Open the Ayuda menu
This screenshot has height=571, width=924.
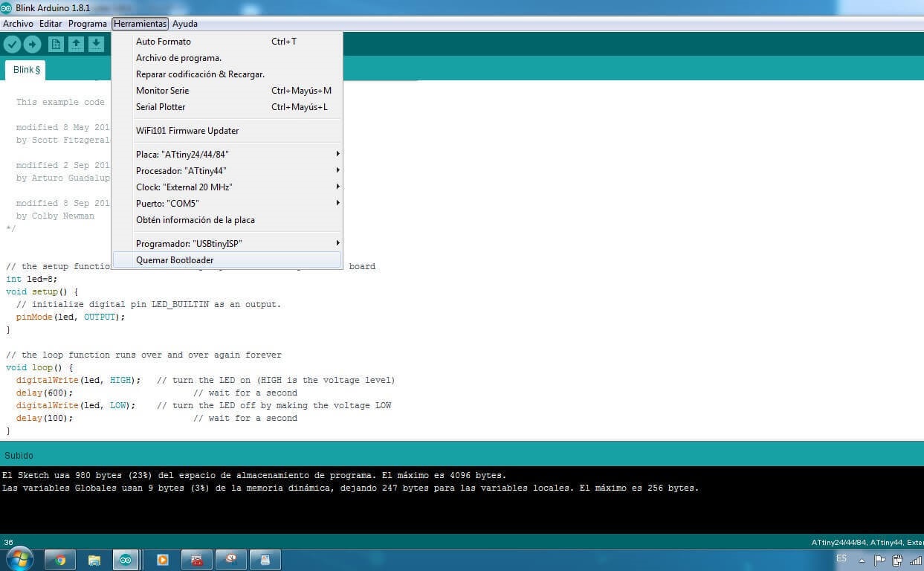point(185,24)
